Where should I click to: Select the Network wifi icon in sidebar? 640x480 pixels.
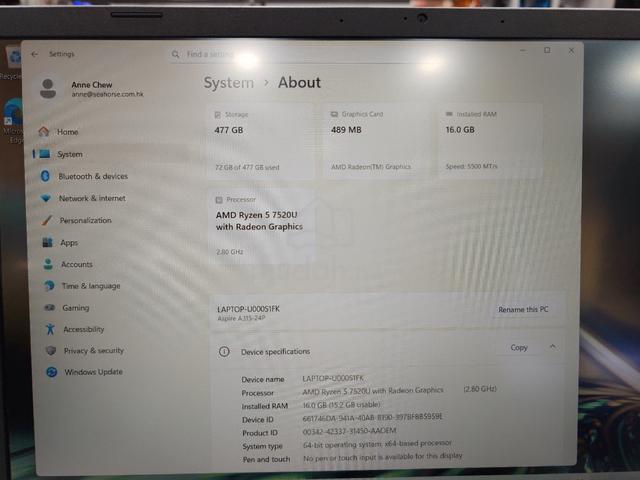click(x=46, y=198)
